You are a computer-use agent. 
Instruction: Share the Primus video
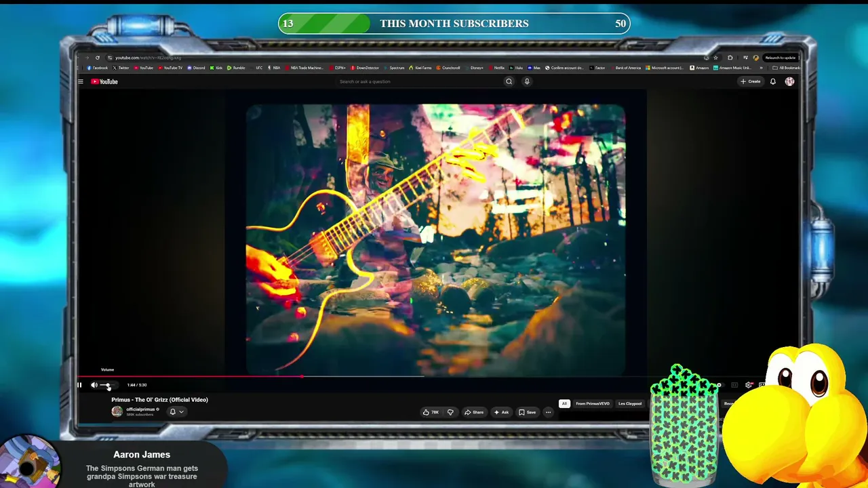point(475,412)
